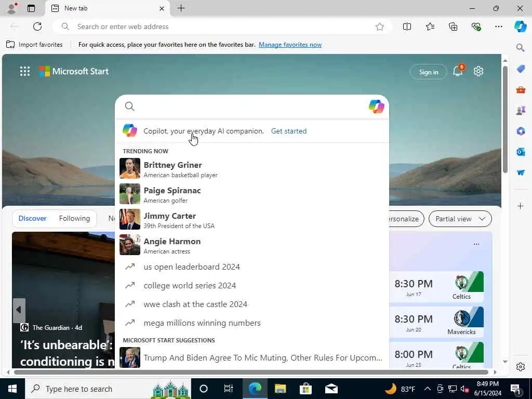
Task: Open the Favorites list icon
Action: coord(430,26)
